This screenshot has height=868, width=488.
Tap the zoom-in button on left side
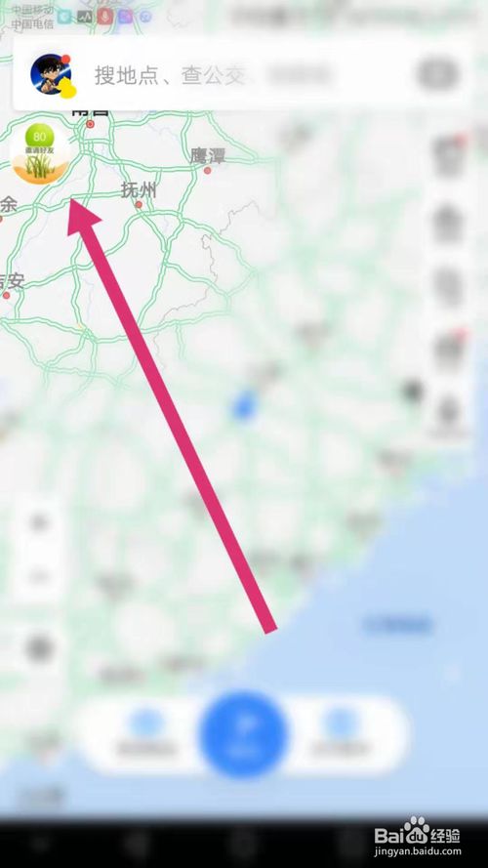tap(39, 522)
